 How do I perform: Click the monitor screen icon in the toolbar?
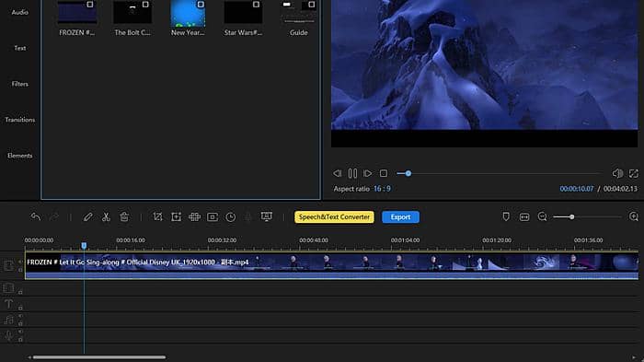click(x=267, y=216)
